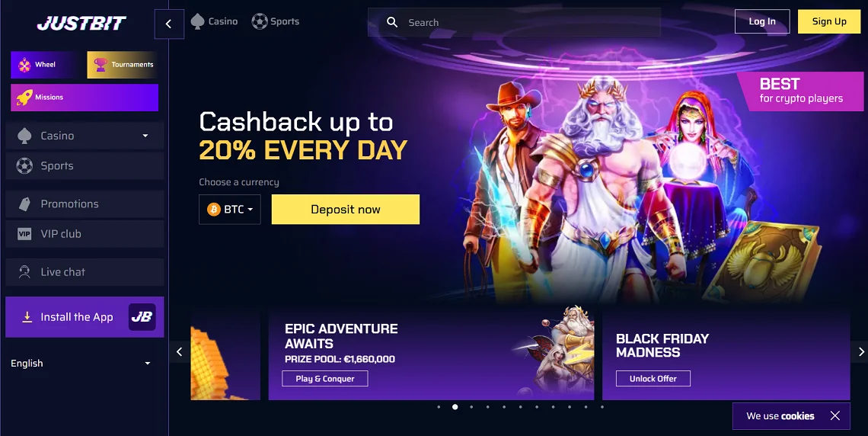Click the VIP club sidebar item

click(x=85, y=234)
